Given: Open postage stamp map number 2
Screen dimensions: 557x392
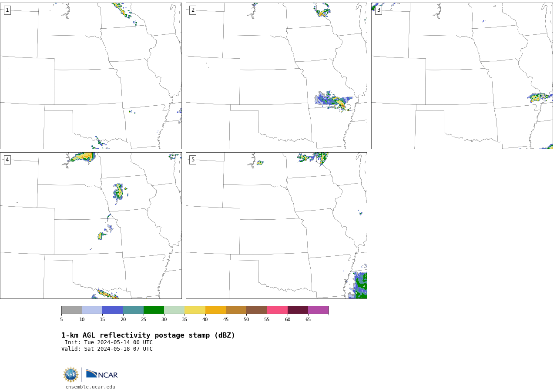Looking at the screenshot, I should point(276,76).
